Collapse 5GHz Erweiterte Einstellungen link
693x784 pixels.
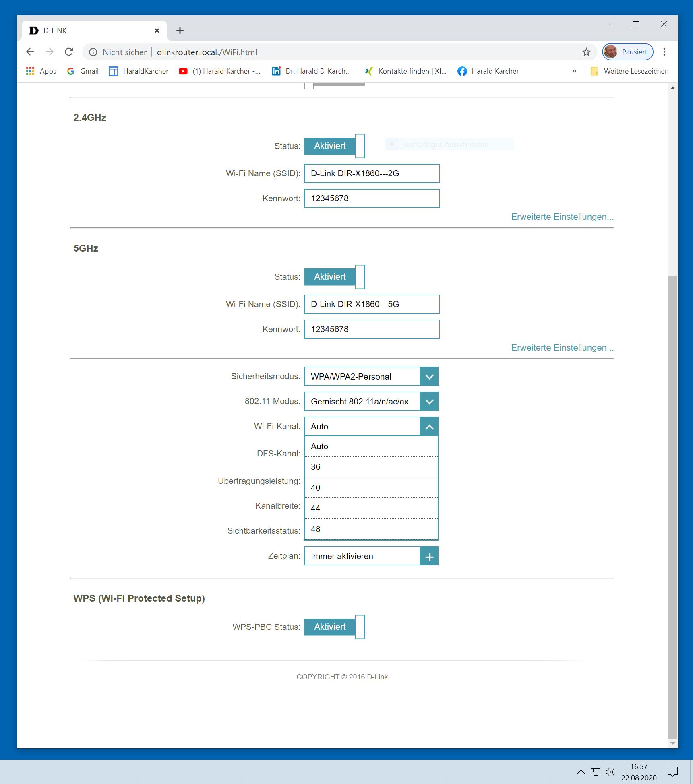562,348
